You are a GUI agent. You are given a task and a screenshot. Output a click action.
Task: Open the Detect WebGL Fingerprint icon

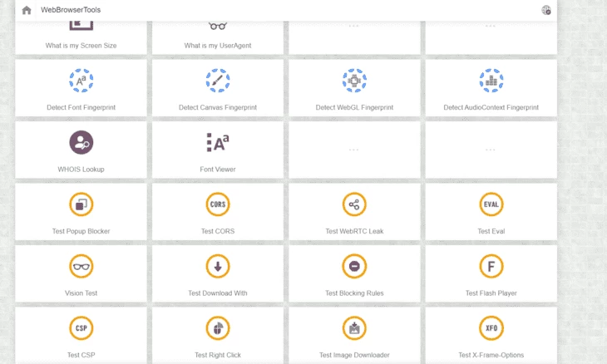354,81
